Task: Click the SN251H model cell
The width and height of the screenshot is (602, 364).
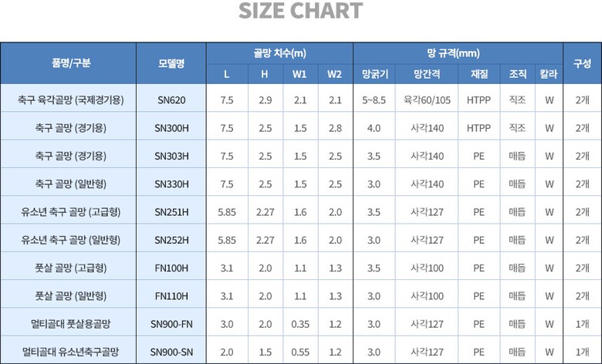Action: 171,212
